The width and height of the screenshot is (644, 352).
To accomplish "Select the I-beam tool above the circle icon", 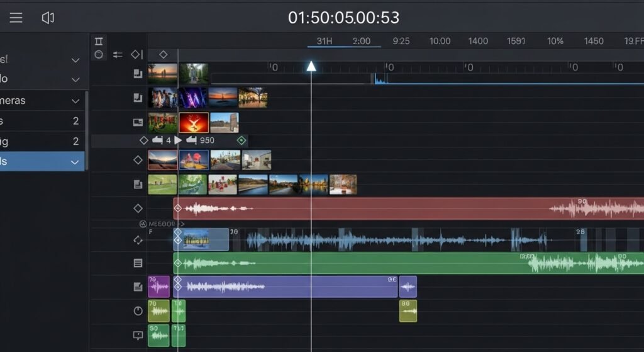I will pos(99,41).
